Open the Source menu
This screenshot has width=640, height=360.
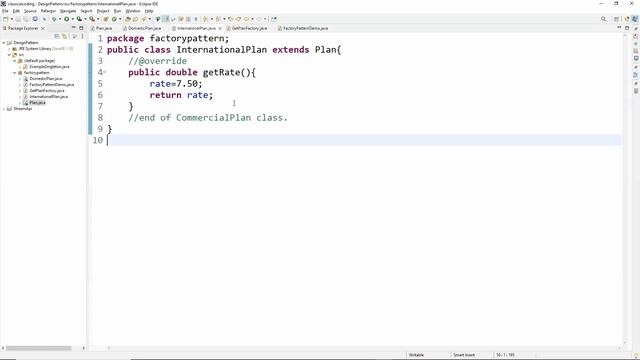[x=30, y=11]
